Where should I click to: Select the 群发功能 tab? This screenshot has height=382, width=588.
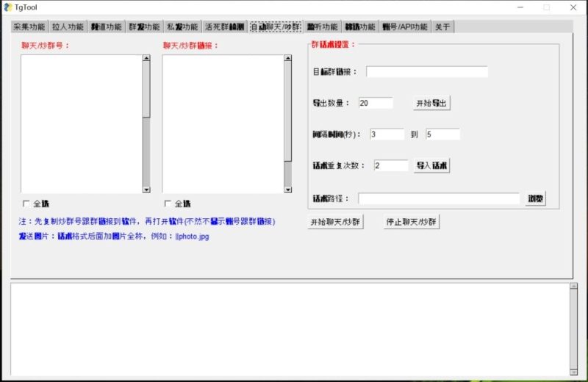point(144,27)
